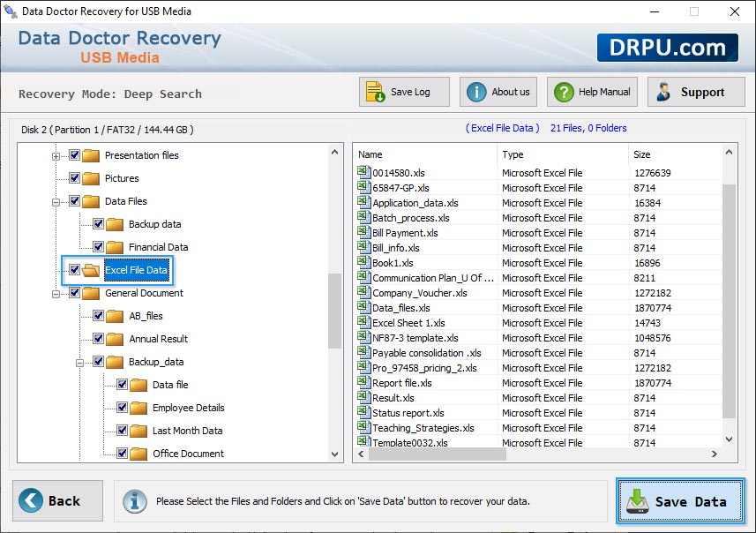Click the folder icon of AB_files
Screen dimensions: 756x533
(115, 316)
